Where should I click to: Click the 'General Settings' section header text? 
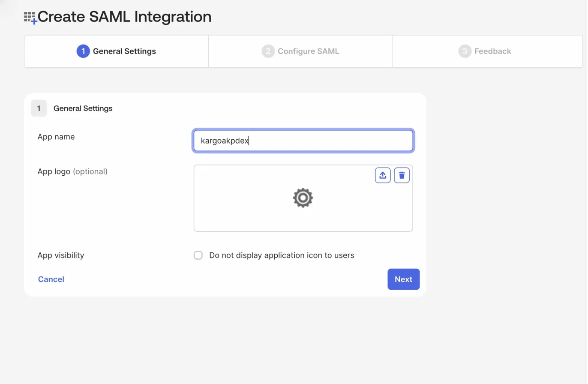[83, 108]
